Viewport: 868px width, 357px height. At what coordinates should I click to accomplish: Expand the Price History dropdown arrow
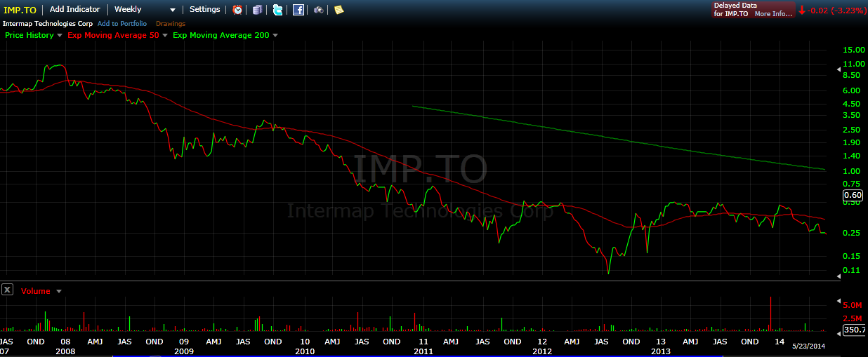click(60, 35)
